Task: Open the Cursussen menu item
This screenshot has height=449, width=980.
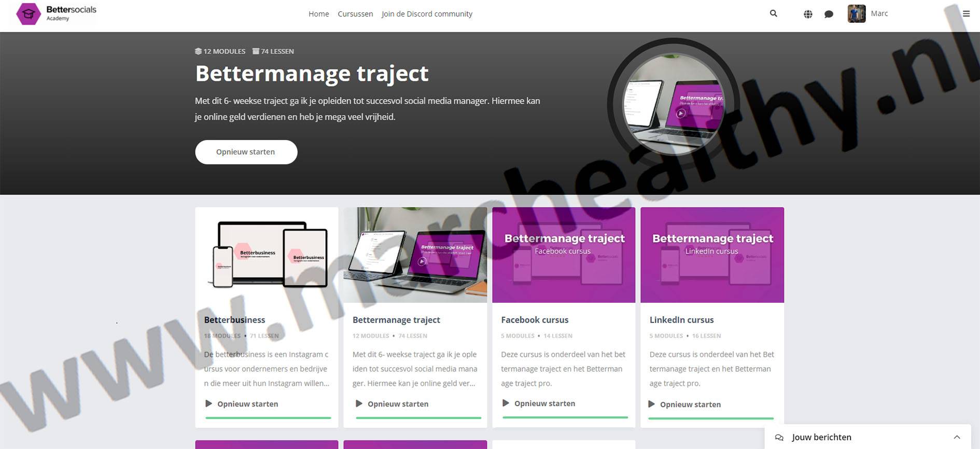Action: [x=355, y=14]
